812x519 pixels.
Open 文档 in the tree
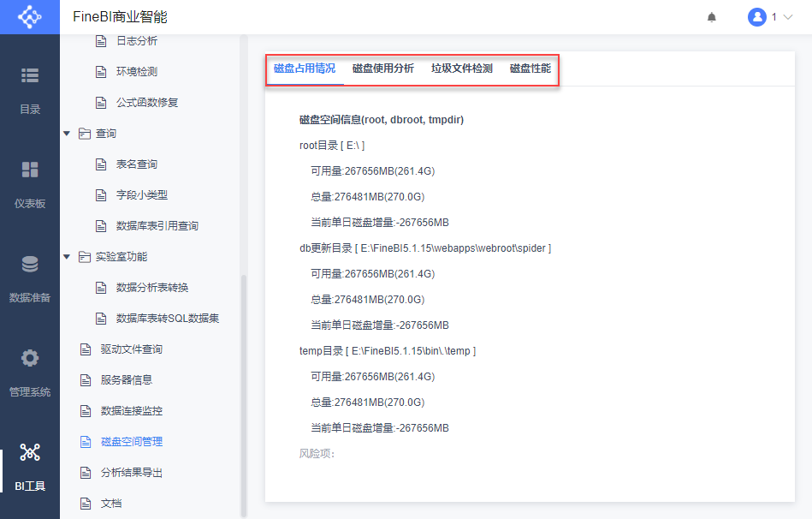(x=111, y=504)
